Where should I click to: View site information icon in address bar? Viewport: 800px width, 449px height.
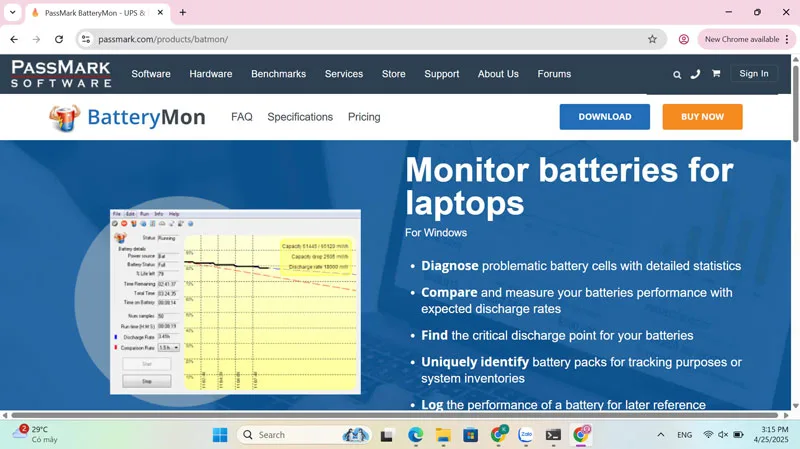pyautogui.click(x=86, y=39)
